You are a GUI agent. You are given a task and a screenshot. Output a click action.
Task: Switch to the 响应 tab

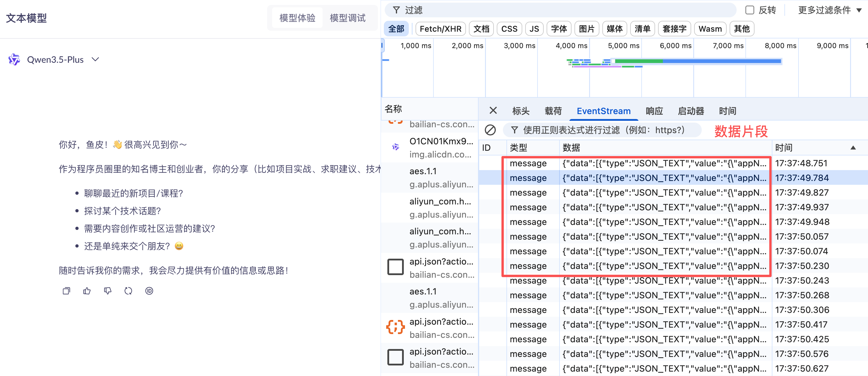pyautogui.click(x=654, y=111)
